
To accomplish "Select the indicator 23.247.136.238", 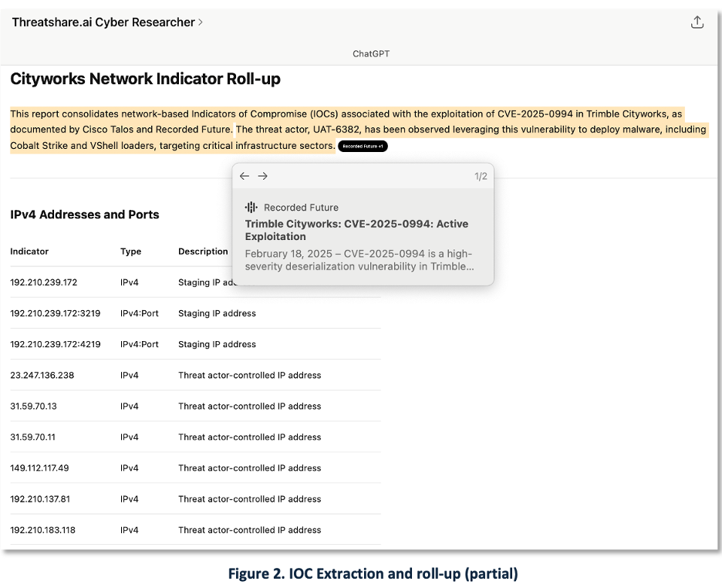I will tap(42, 375).
